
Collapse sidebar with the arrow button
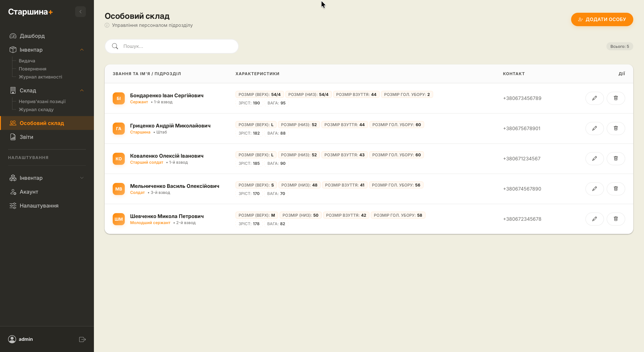pos(80,12)
